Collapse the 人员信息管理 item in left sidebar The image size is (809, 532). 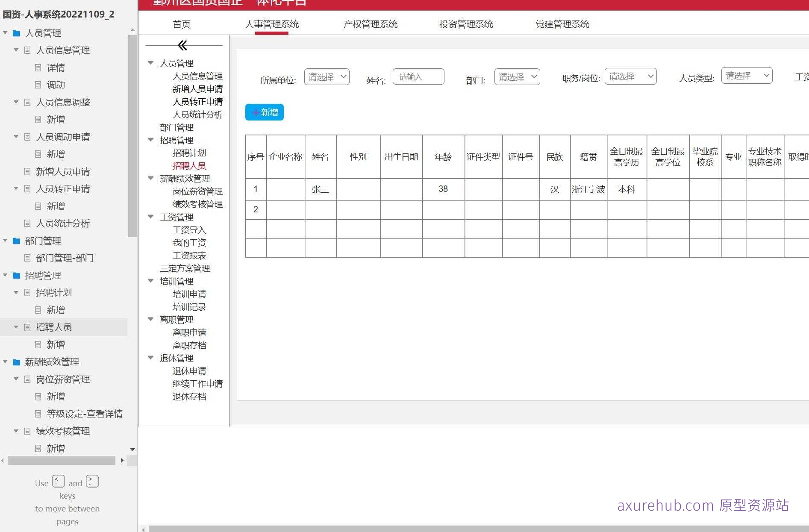pos(16,50)
